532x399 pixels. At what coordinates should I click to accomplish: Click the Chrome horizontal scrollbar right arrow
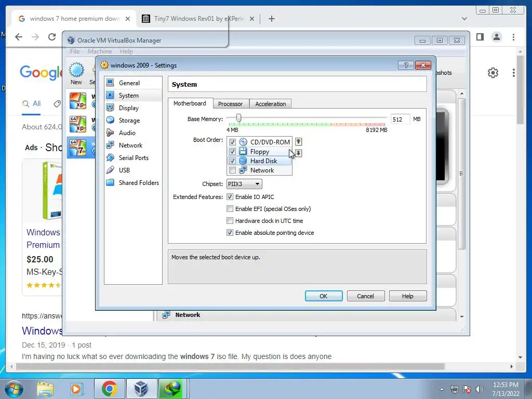pyautogui.click(x=512, y=366)
